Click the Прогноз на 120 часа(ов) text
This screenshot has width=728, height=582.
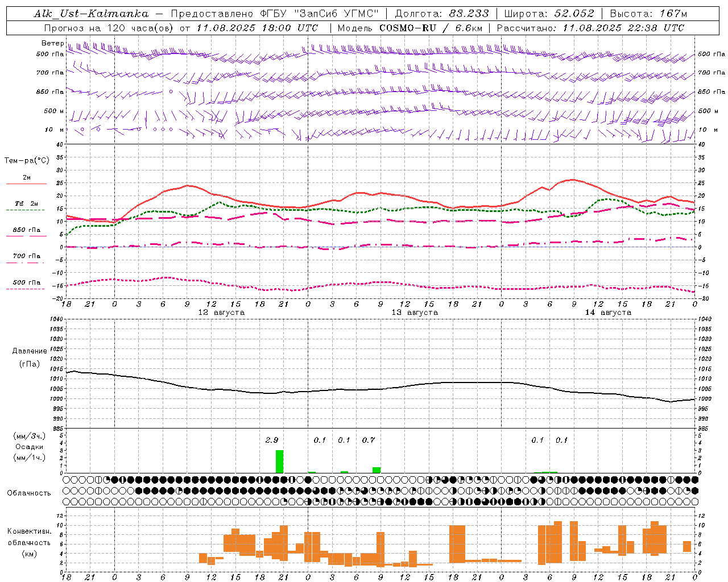(x=109, y=28)
